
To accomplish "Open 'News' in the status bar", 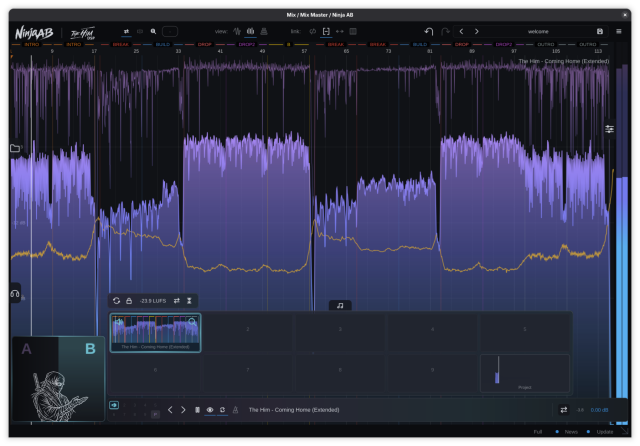I will 571,432.
